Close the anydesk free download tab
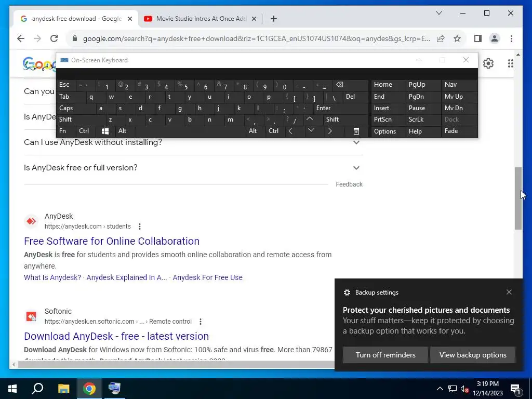 point(129,19)
